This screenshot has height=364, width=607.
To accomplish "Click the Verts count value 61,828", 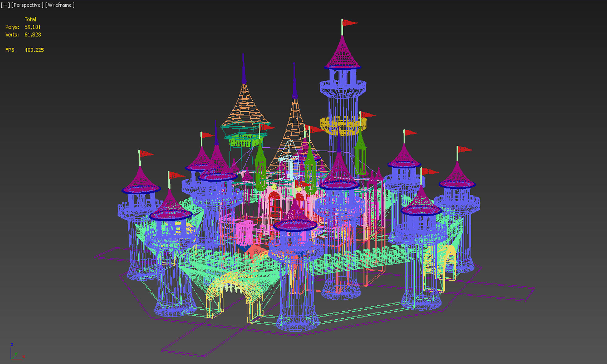I will click(x=32, y=35).
